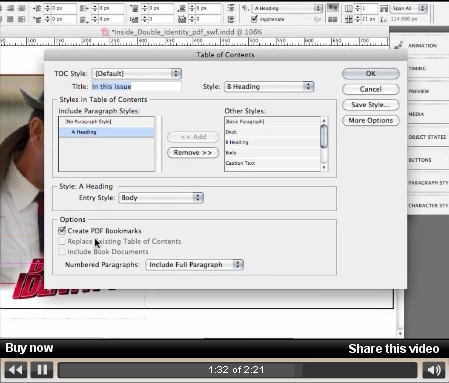Click the << Add button
This screenshot has height=383, width=449.
coord(193,137)
